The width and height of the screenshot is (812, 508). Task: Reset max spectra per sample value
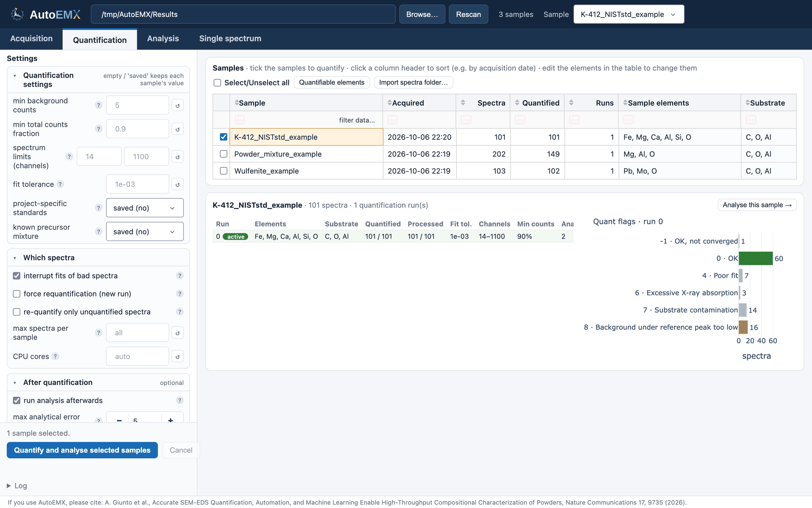click(177, 333)
